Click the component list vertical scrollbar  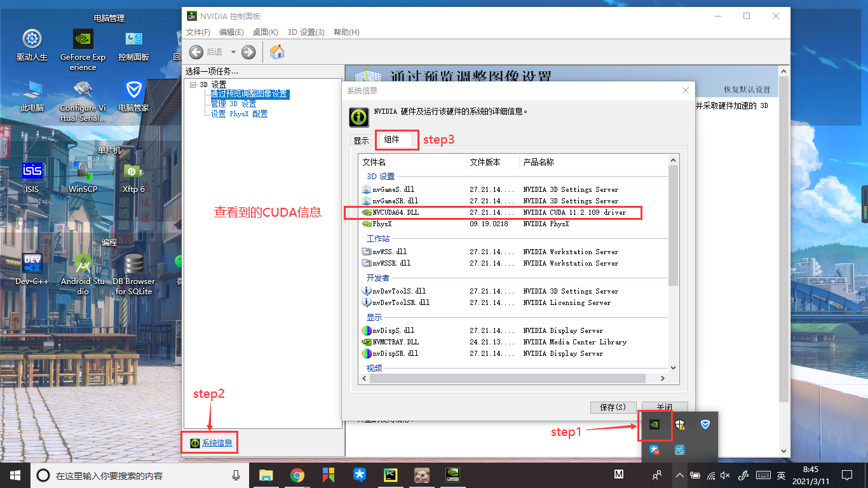click(674, 226)
